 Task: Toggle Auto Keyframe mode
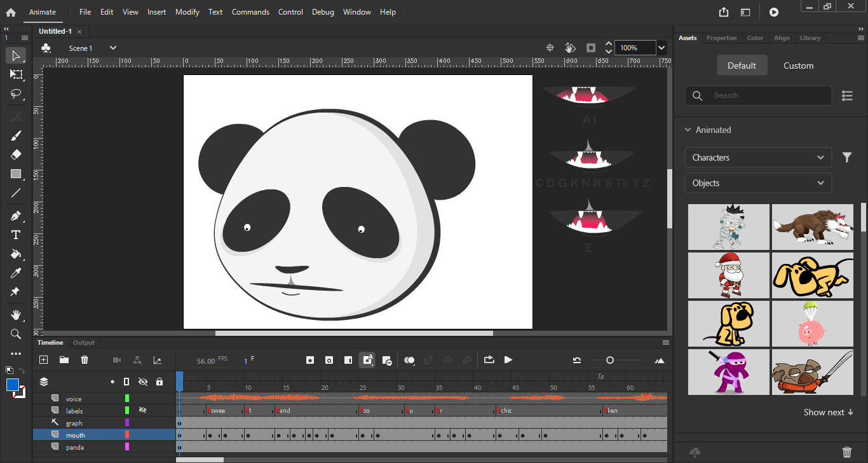point(367,360)
